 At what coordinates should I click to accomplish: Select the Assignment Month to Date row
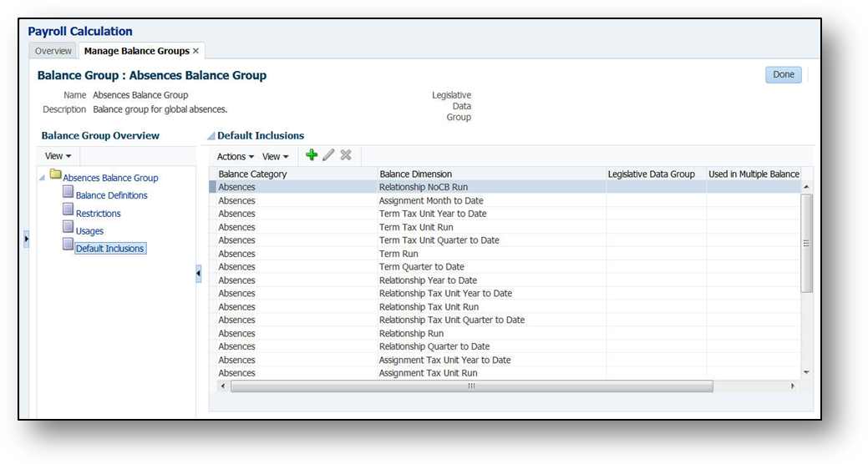[430, 200]
